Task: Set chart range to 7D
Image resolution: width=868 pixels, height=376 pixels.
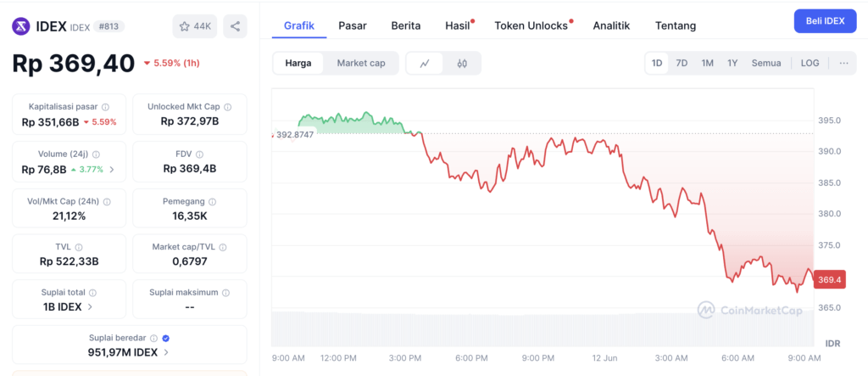Action: [x=682, y=63]
